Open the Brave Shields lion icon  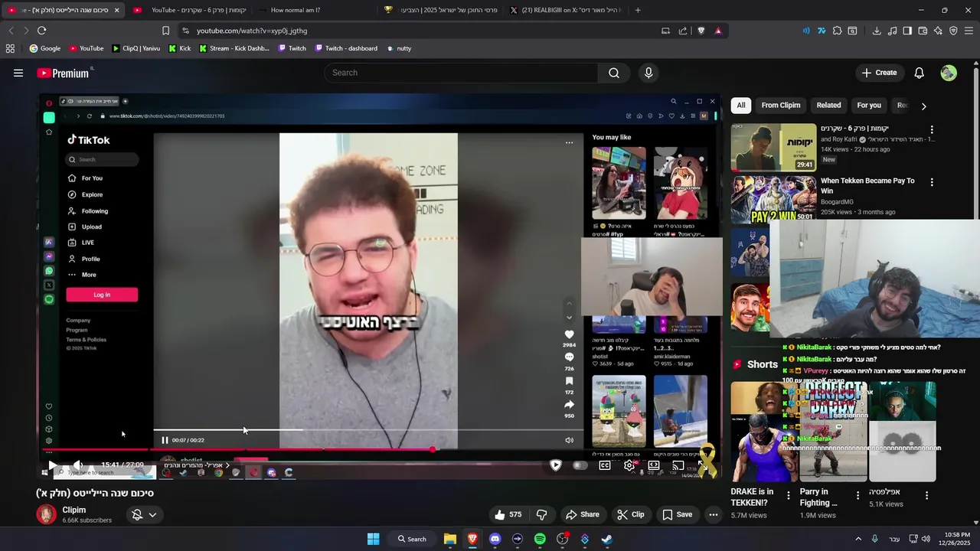[x=701, y=31]
